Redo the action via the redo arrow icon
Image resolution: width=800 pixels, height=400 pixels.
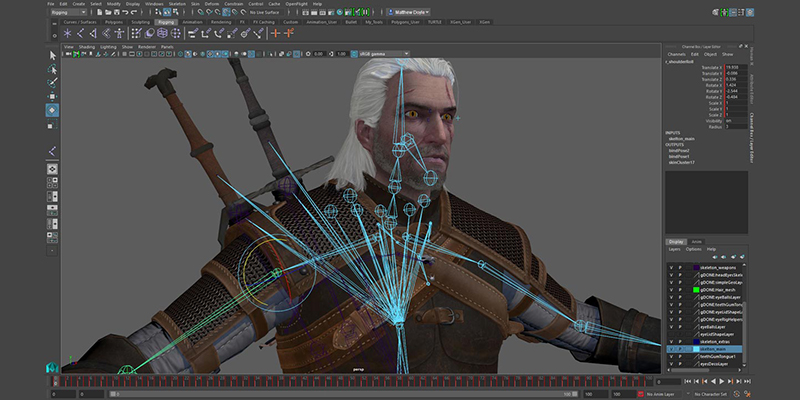tap(133, 12)
